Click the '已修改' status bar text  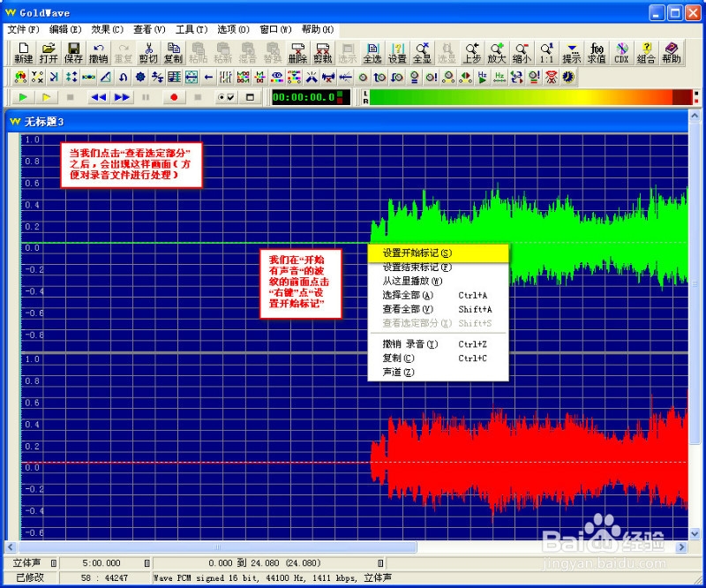pyautogui.click(x=30, y=577)
